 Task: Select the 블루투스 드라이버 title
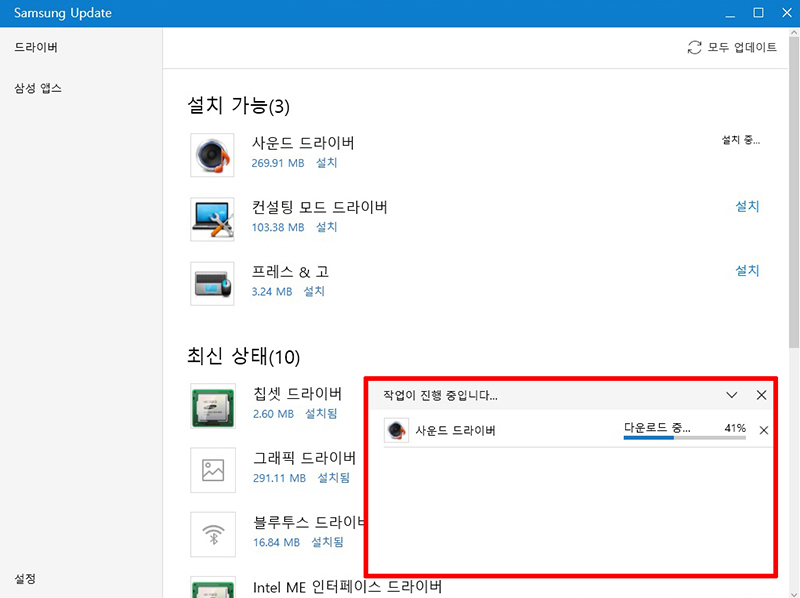click(x=309, y=522)
